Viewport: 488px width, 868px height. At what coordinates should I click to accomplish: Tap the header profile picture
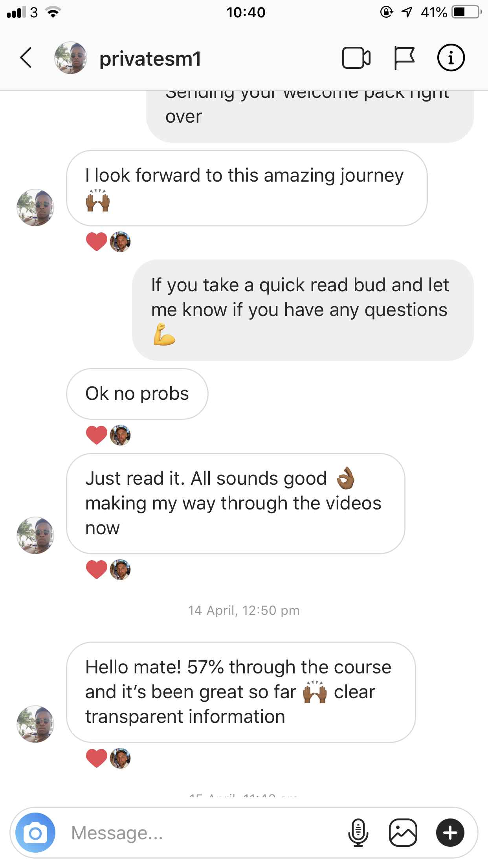pos(70,58)
